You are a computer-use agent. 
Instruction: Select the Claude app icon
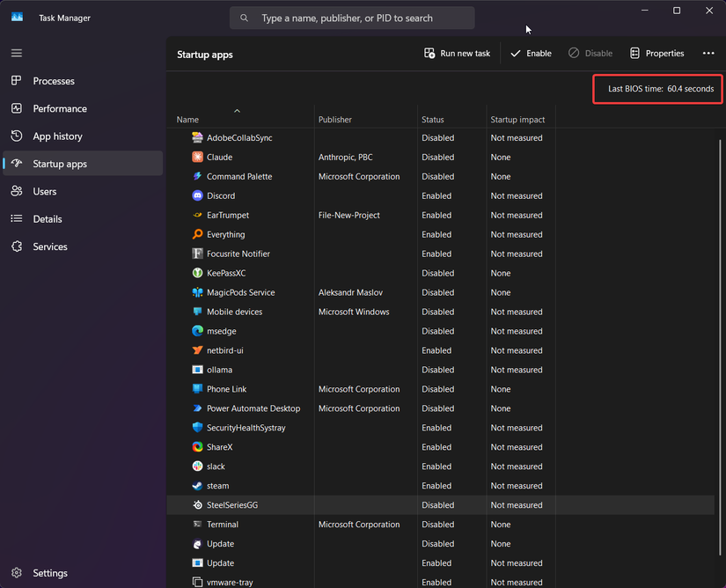coord(198,157)
